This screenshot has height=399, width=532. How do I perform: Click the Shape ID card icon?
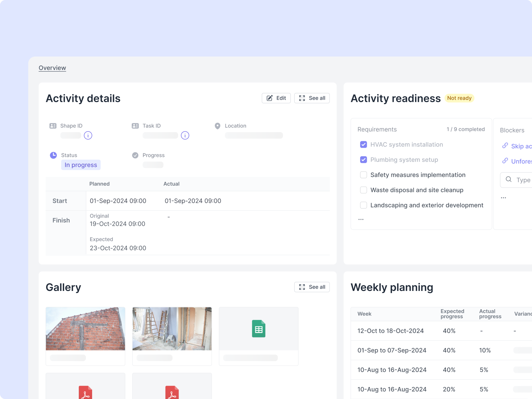click(x=53, y=126)
